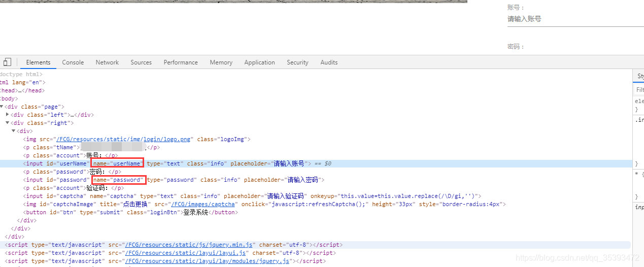Open the Audits tab
644x267 pixels.
[329, 62]
